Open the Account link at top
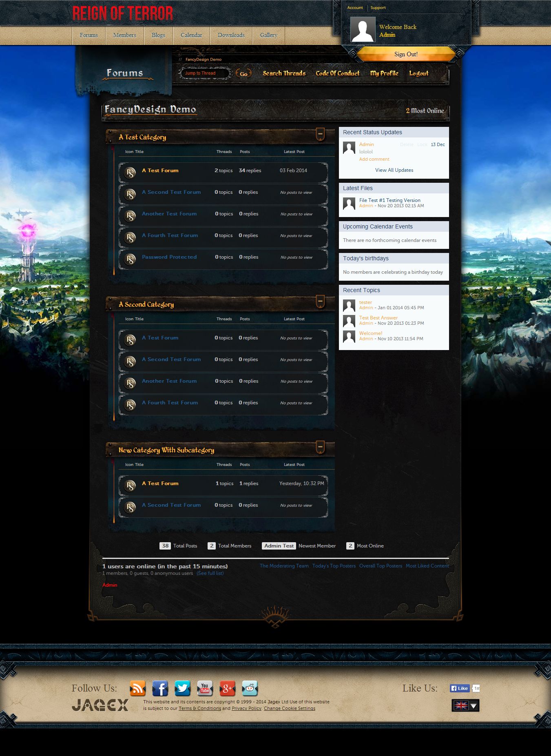This screenshot has height=756, width=551. click(x=355, y=8)
